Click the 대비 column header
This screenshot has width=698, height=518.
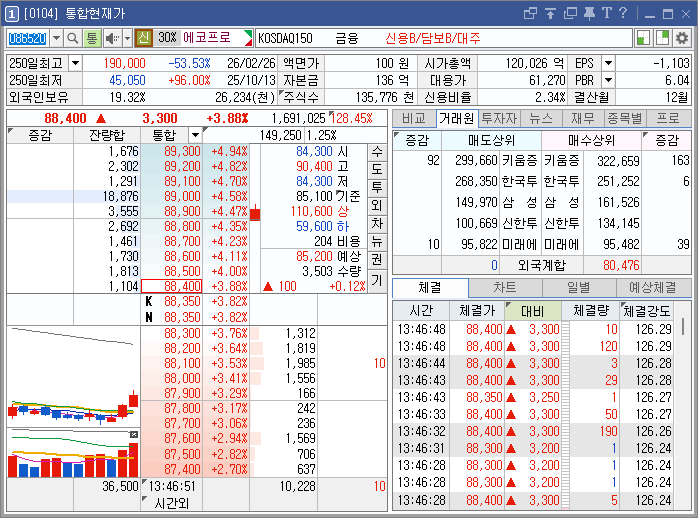(532, 311)
